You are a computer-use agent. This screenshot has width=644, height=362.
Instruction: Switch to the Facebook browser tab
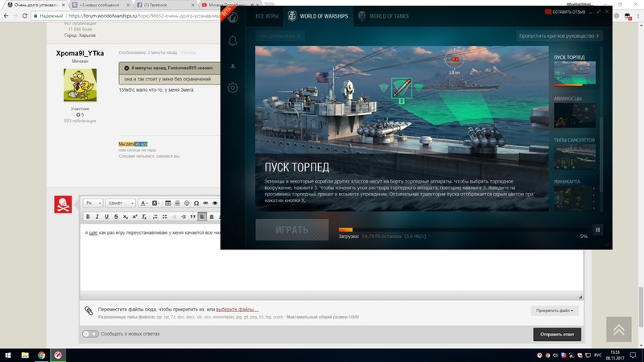point(165,5)
